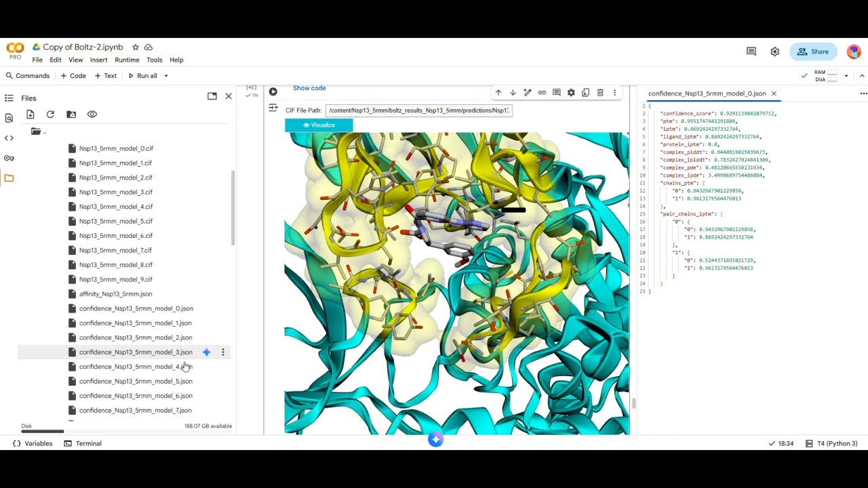This screenshot has width=868, height=488.
Task: Open the Commands palette search
Action: pos(28,76)
